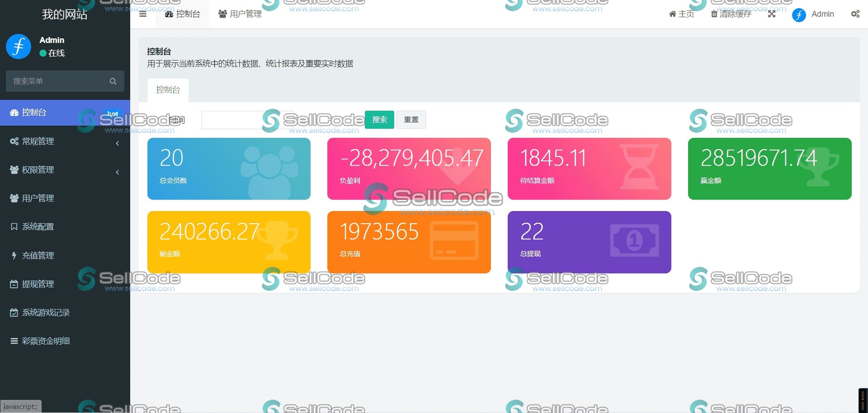Click the large Admin avatar in sidebar
This screenshot has height=413, width=868.
[19, 47]
